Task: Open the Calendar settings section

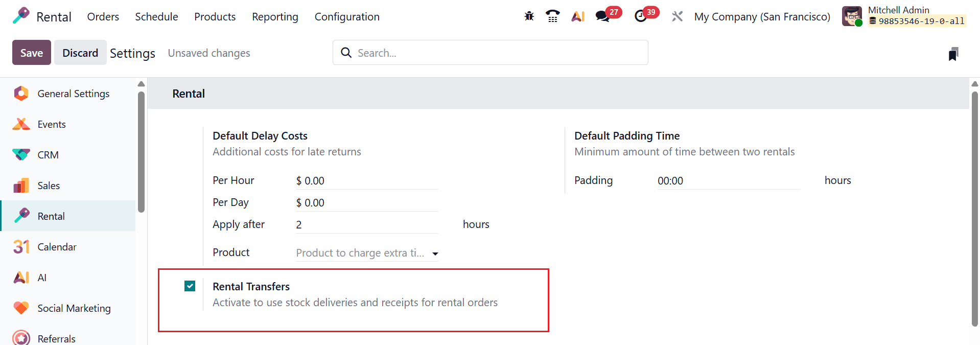Action: pos(57,246)
